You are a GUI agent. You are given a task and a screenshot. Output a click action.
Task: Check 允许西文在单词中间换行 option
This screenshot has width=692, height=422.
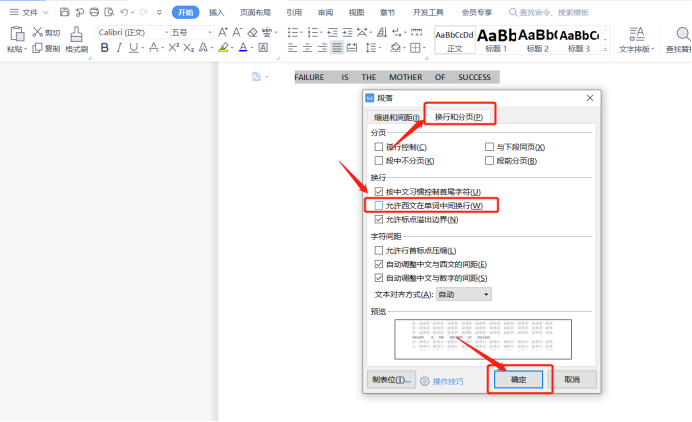point(379,205)
